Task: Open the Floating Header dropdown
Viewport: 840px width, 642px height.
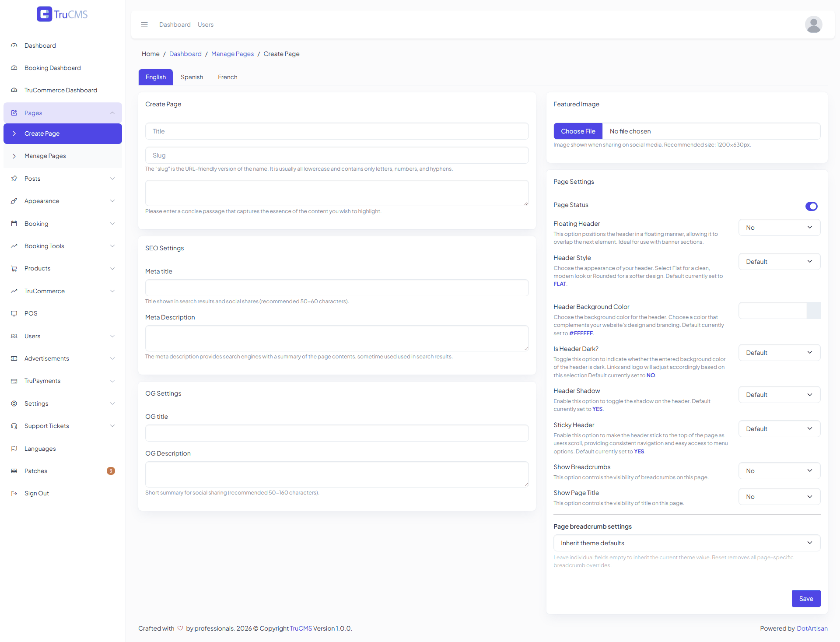Action: (x=779, y=228)
